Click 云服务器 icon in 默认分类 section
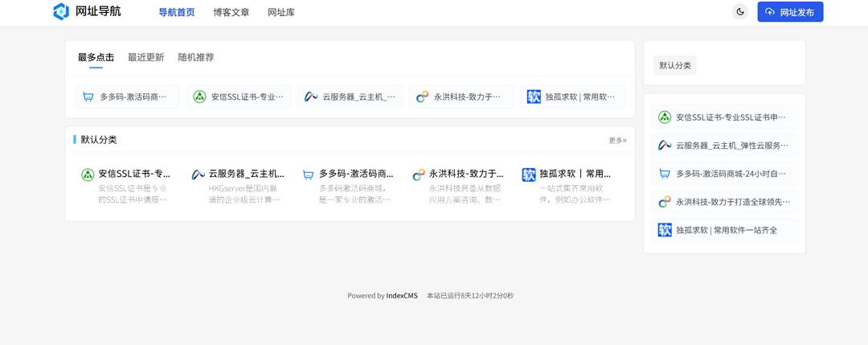The height and width of the screenshot is (345, 868). pos(198,175)
